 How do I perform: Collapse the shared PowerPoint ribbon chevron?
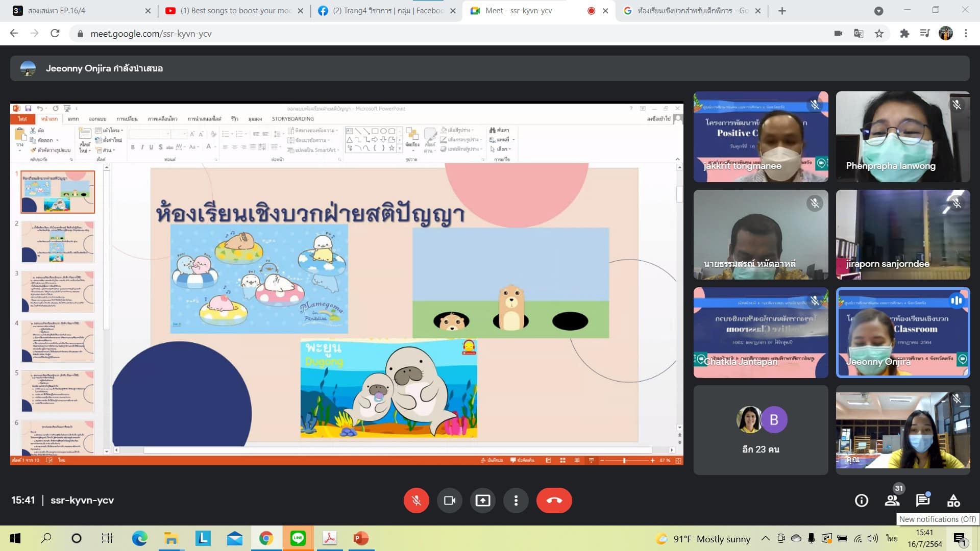point(677,159)
